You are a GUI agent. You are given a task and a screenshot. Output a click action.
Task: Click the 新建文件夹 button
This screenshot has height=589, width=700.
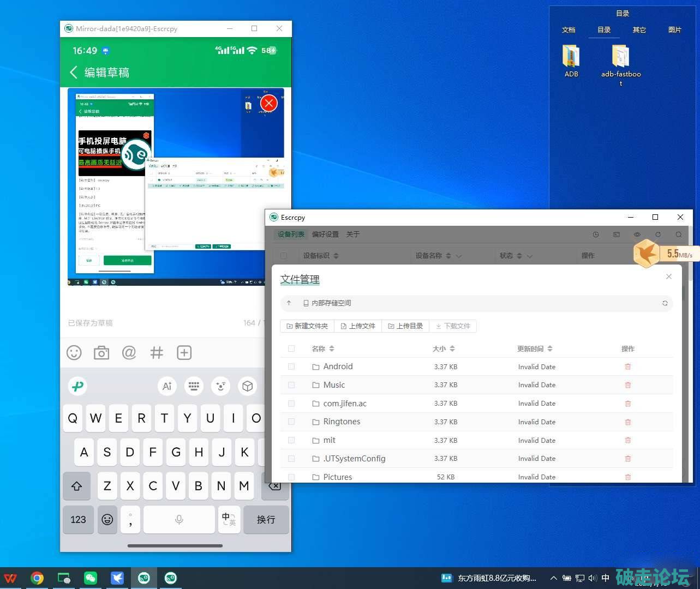click(x=307, y=326)
